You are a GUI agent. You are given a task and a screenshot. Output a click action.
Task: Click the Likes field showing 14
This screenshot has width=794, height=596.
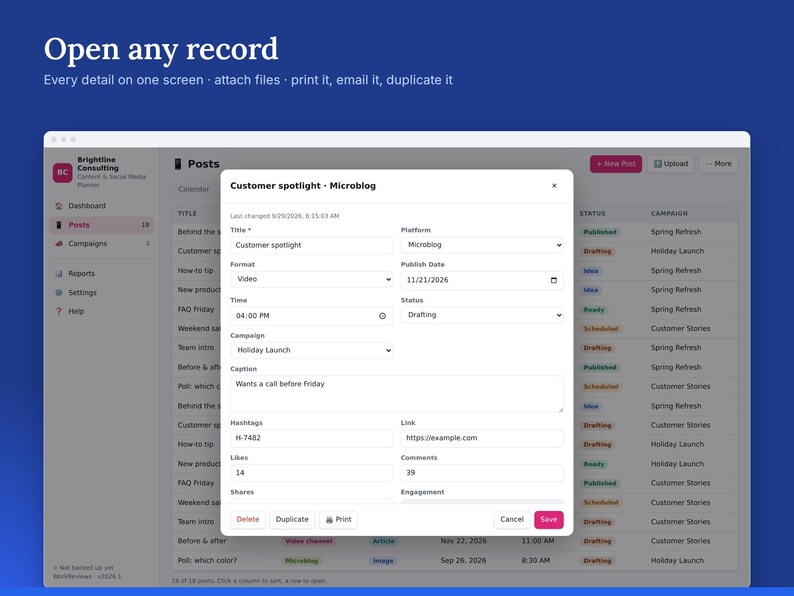(x=311, y=473)
